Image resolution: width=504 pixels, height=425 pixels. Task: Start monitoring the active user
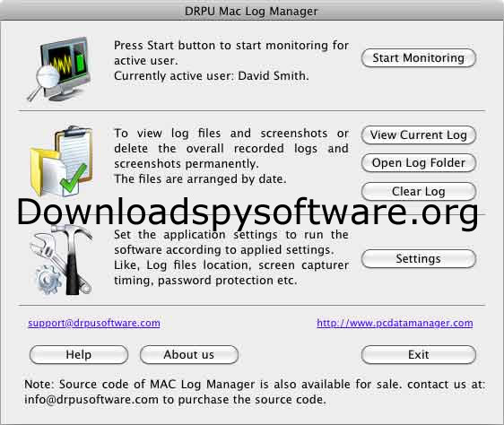tap(418, 58)
